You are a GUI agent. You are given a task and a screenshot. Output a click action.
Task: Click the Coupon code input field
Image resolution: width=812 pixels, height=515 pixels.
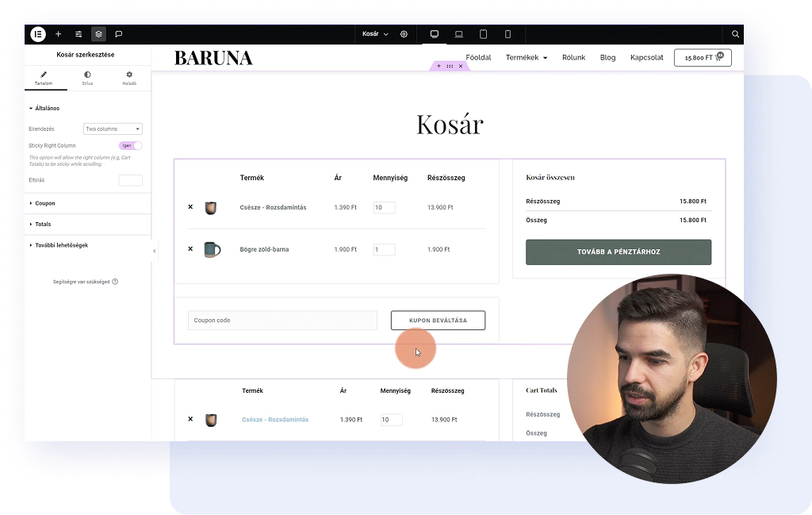[282, 321]
